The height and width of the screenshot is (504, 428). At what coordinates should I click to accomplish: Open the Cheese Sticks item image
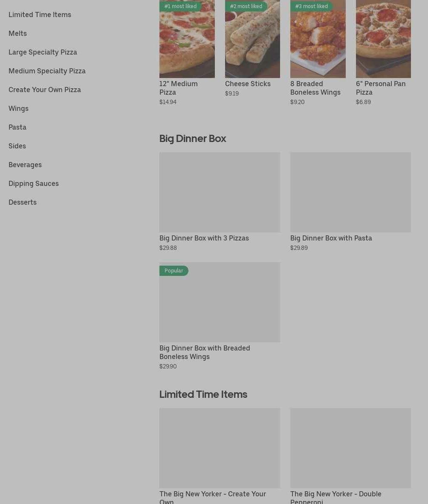click(x=252, y=43)
